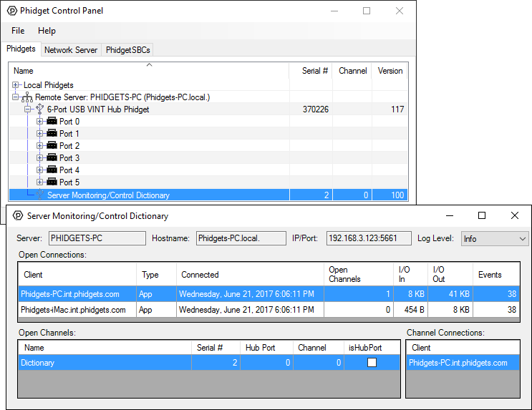Close the Server Monitoring/Control Dictionary window
Viewport: 532px width, 410px height.
pos(514,215)
